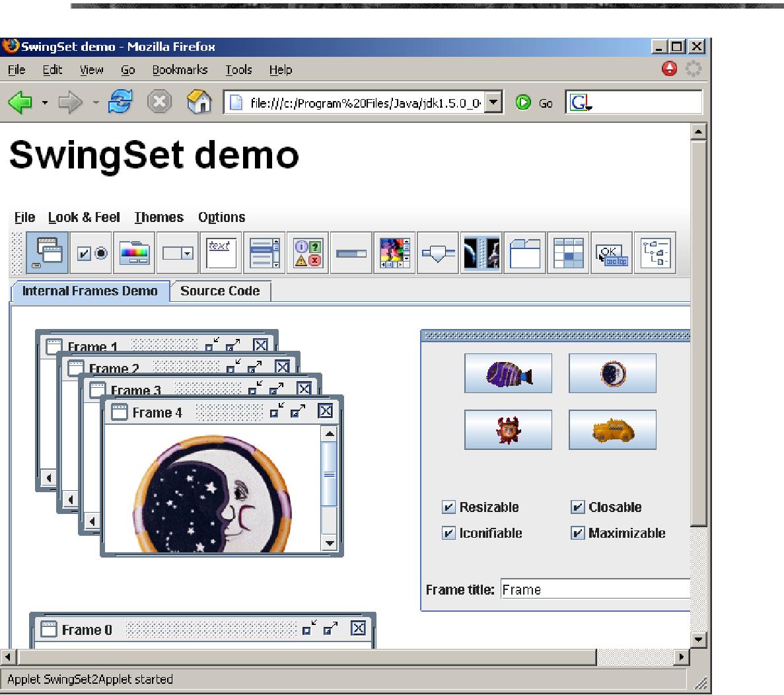
Task: Open the File Chooser text icon demo
Action: [221, 253]
